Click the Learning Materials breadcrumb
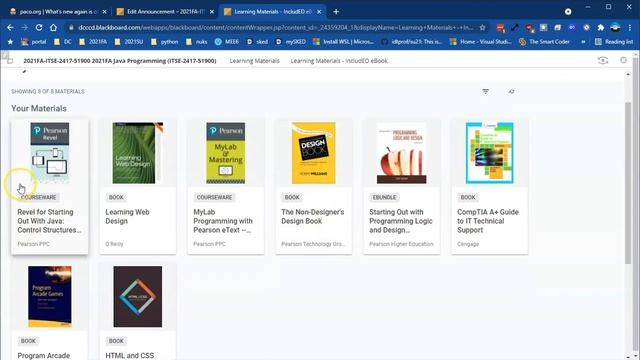 (x=254, y=61)
